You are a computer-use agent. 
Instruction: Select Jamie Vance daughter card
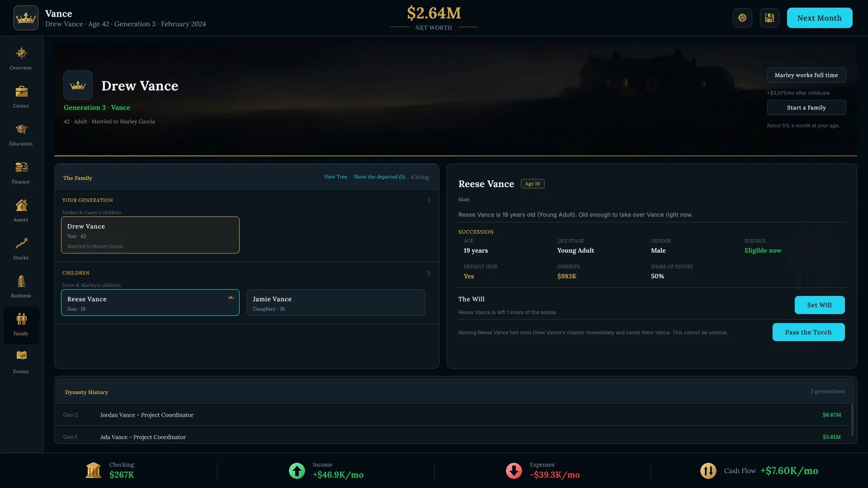point(336,303)
